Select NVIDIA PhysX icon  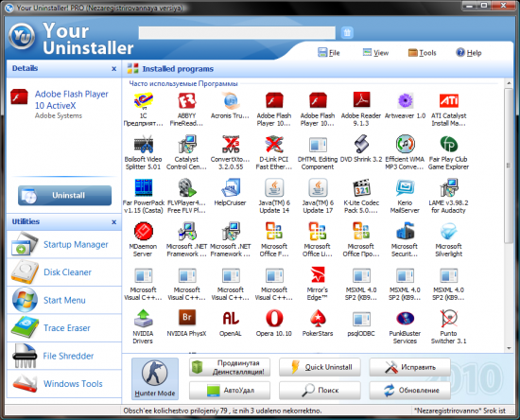187,318
